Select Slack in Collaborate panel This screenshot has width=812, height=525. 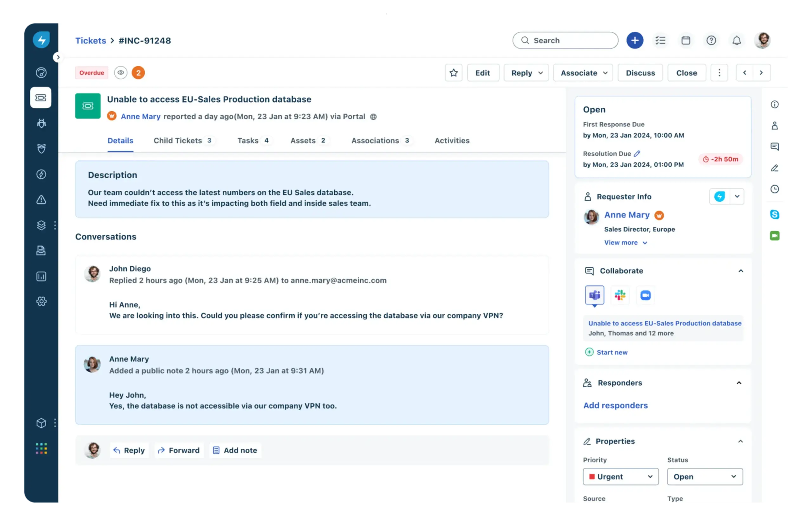[620, 295]
